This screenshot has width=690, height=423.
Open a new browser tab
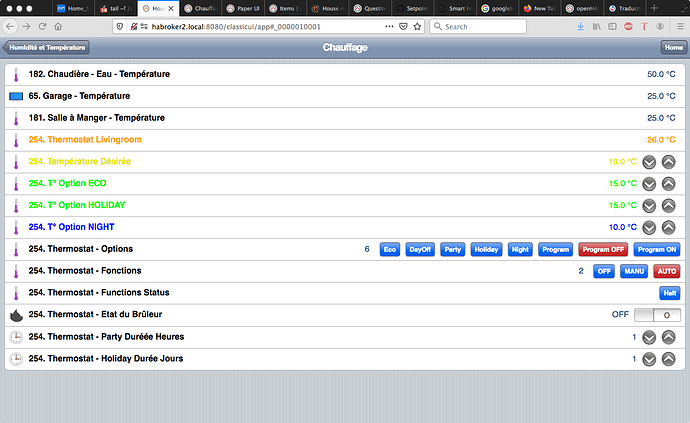point(654,8)
